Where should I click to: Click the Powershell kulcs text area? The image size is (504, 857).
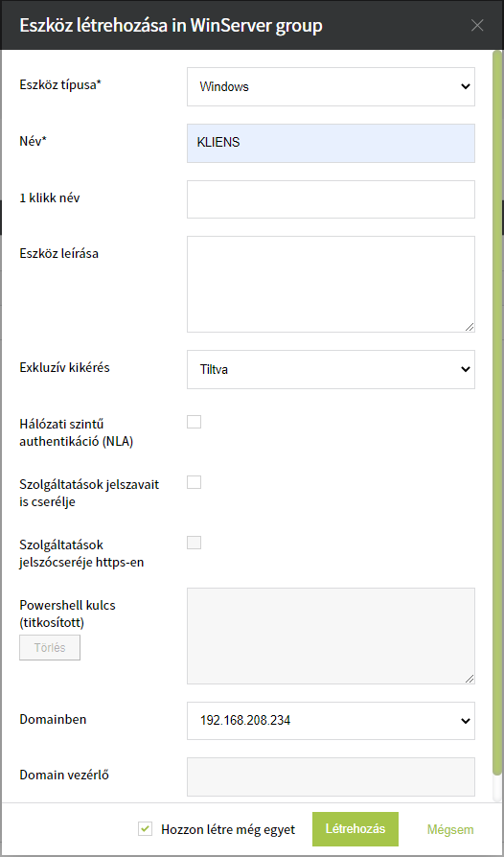click(x=331, y=636)
